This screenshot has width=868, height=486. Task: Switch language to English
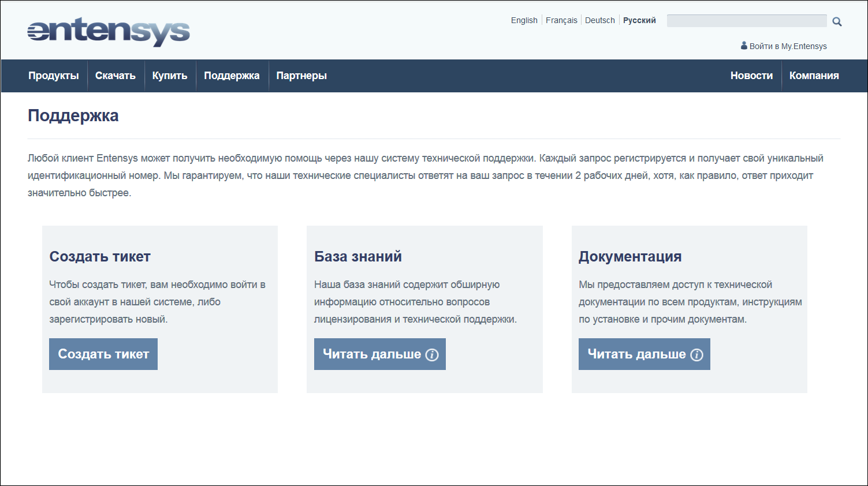coord(524,20)
